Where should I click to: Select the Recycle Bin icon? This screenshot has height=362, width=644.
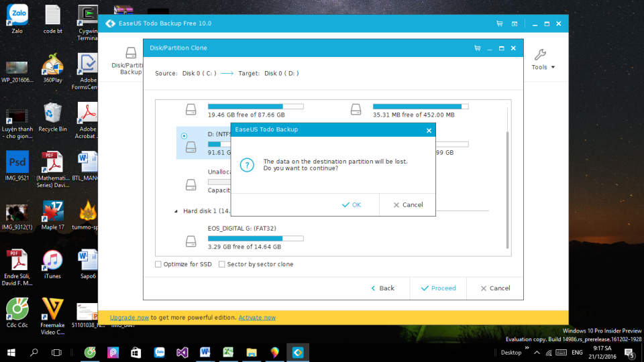(52, 117)
